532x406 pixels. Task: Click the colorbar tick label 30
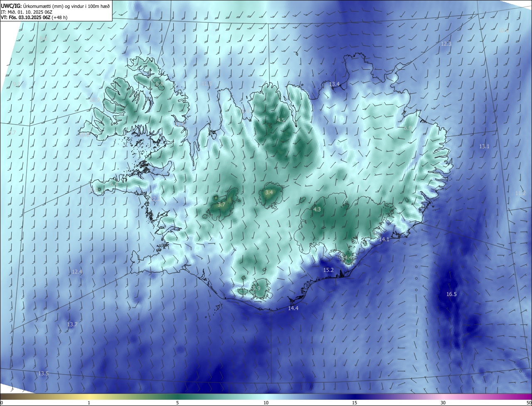click(x=443, y=403)
